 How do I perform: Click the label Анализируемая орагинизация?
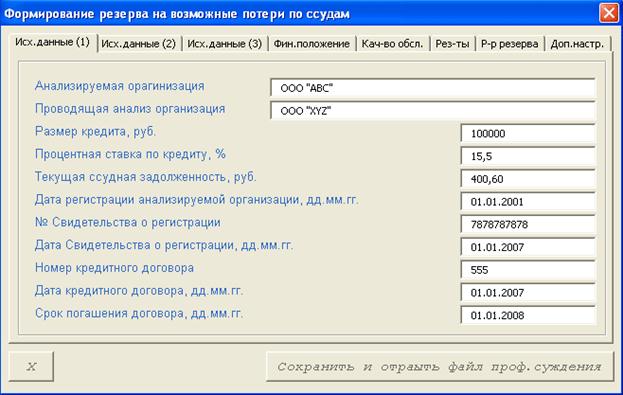120,86
